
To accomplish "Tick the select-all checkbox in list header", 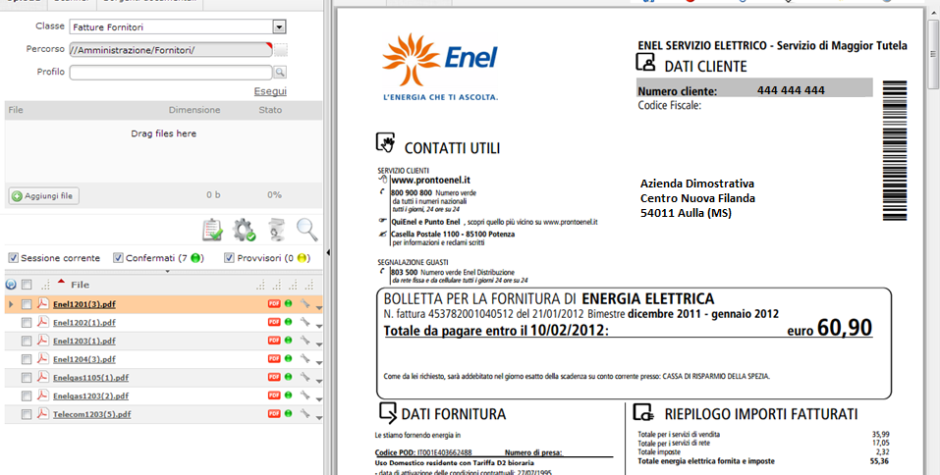I will point(26,285).
